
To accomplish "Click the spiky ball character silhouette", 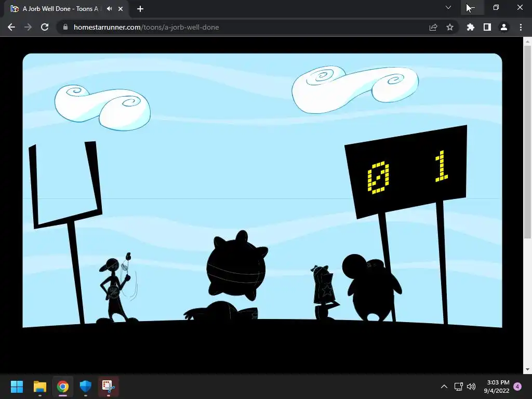I will [236, 265].
